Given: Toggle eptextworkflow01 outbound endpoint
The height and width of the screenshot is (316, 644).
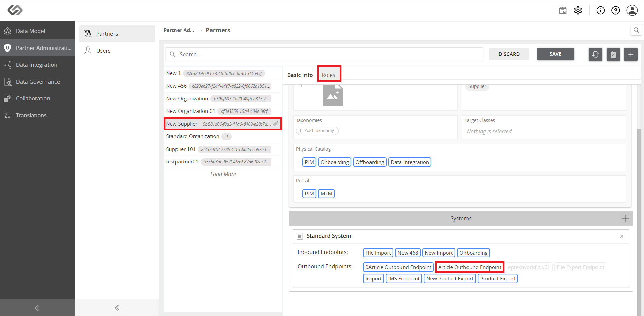Looking at the screenshot, I should click(529, 267).
